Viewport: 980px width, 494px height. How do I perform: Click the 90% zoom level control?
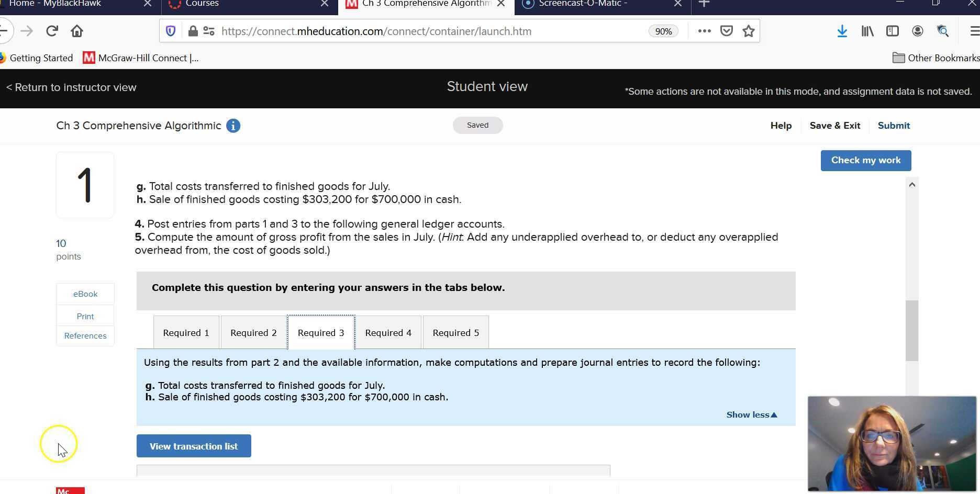tap(663, 31)
